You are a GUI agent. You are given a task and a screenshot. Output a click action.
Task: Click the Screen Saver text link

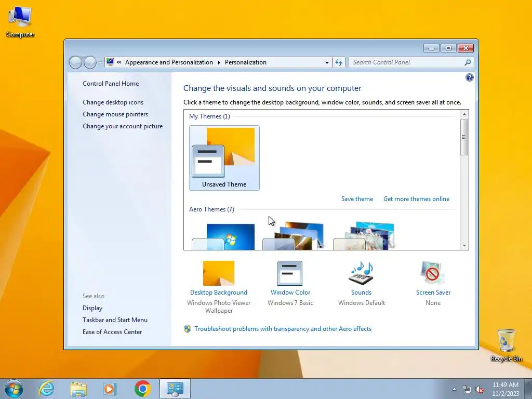433,292
